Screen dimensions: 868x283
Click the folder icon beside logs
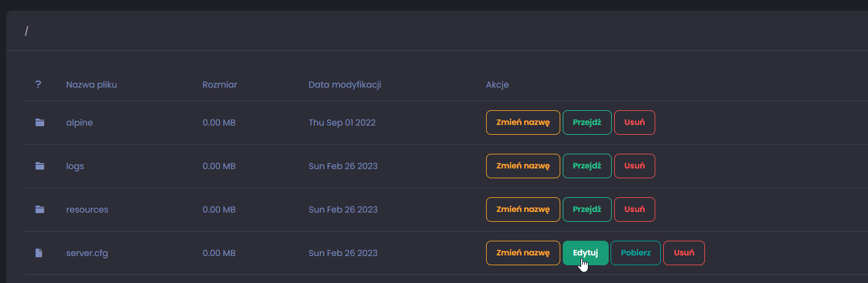point(40,166)
